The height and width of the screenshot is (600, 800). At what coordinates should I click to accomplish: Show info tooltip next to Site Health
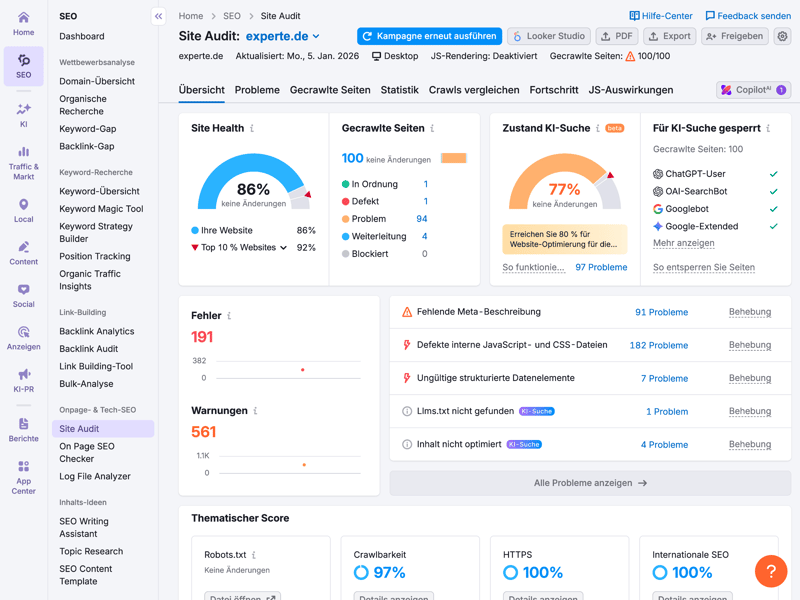(x=252, y=129)
